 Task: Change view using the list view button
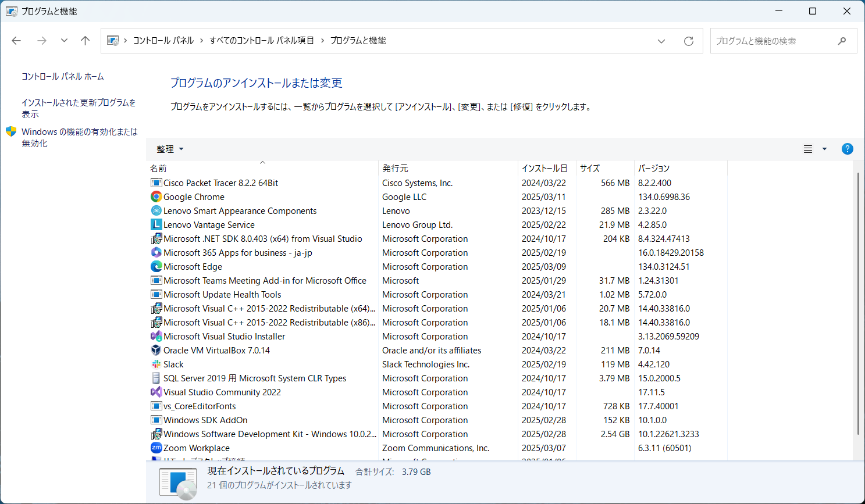pyautogui.click(x=808, y=149)
